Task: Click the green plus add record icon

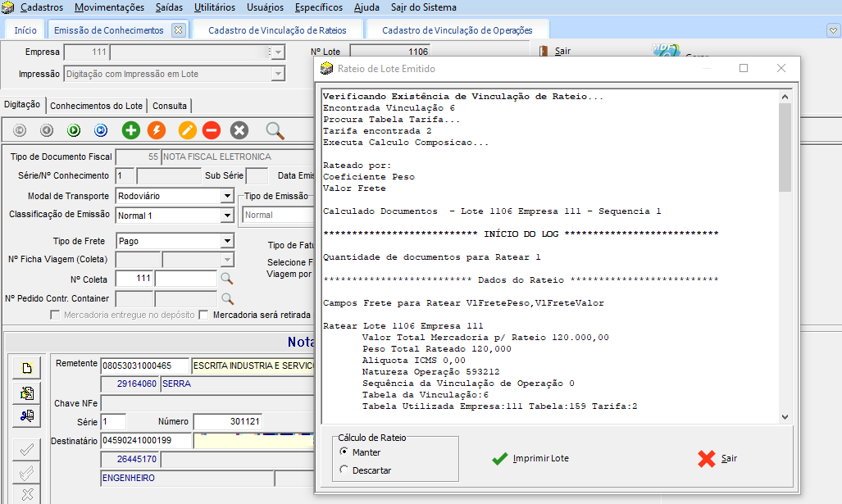Action: point(131,129)
